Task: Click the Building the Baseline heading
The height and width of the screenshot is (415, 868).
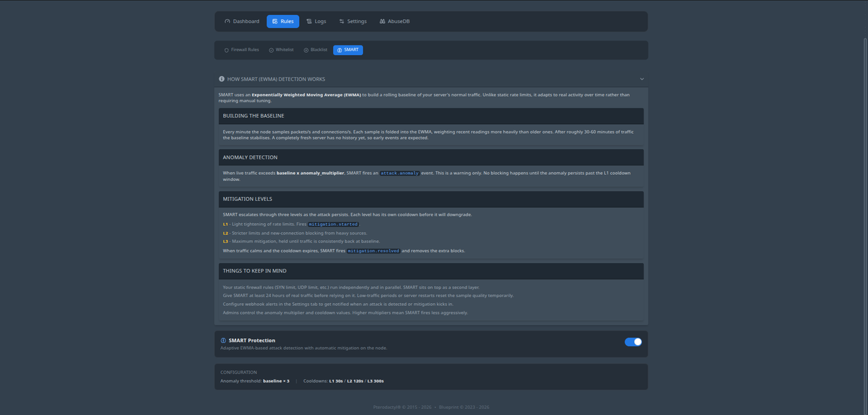Action: click(x=254, y=116)
